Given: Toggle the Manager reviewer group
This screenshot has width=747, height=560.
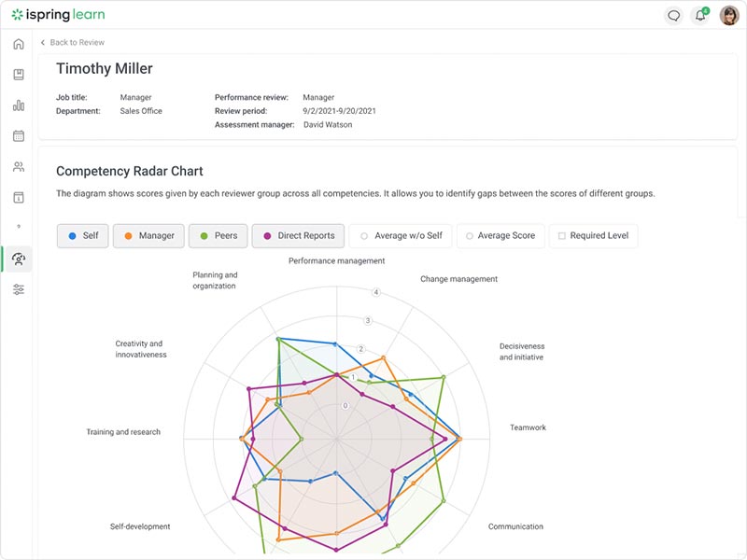Looking at the screenshot, I should pos(148,236).
